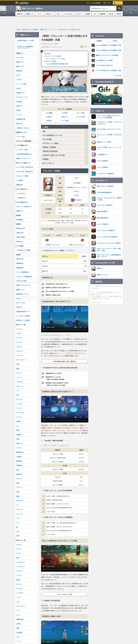Click the 炎 element icon
The height and width of the screenshot is (644, 138).
pyautogui.click(x=76, y=178)
